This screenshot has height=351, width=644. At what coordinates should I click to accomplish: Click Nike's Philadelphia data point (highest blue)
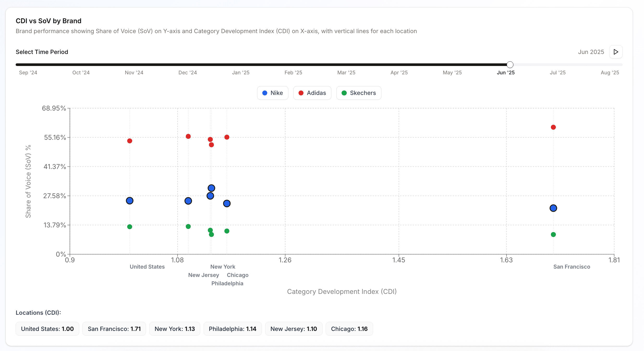tap(211, 188)
